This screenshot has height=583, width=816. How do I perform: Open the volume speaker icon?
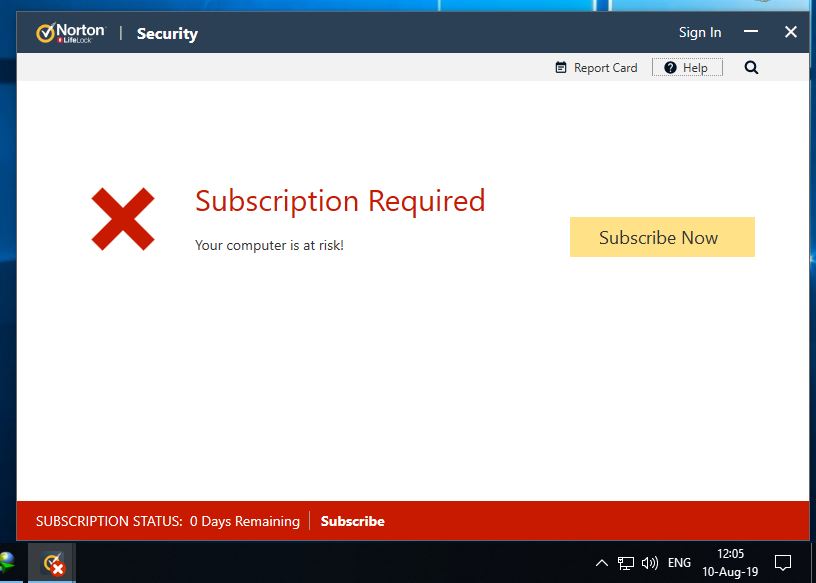point(649,563)
